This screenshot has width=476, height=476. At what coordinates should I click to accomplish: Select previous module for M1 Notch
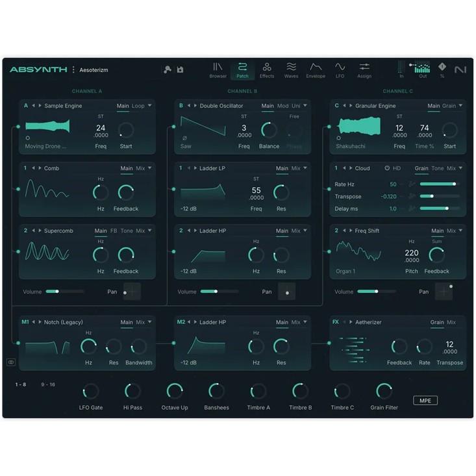33,322
